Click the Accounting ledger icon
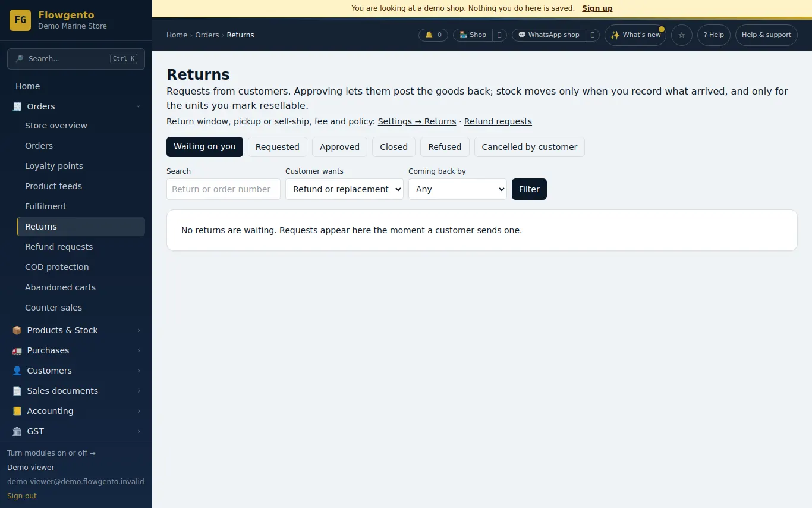Screen dimensions: 812x508 click(x=17, y=411)
